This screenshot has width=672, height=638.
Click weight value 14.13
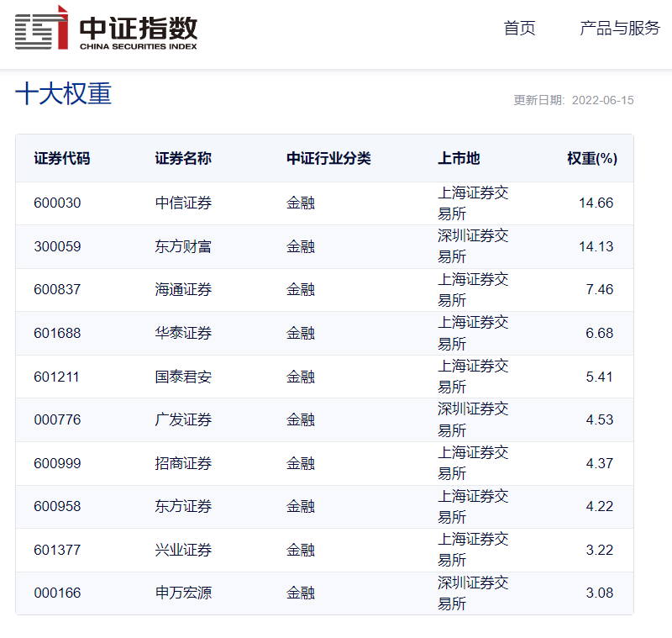click(x=596, y=246)
